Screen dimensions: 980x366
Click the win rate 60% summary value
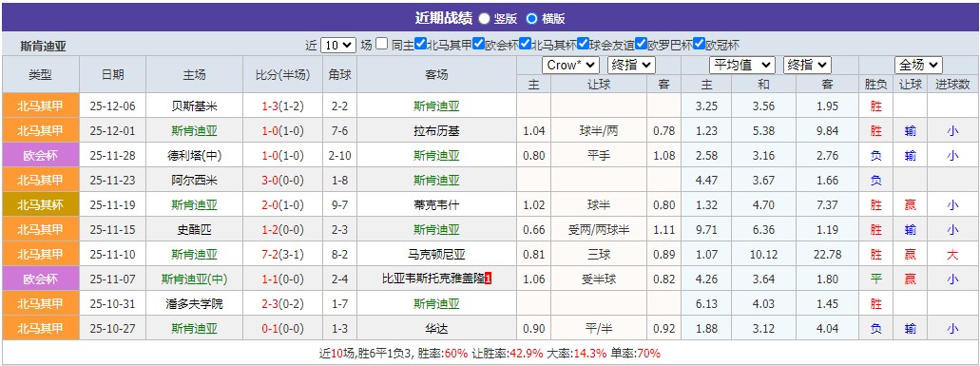click(x=456, y=354)
